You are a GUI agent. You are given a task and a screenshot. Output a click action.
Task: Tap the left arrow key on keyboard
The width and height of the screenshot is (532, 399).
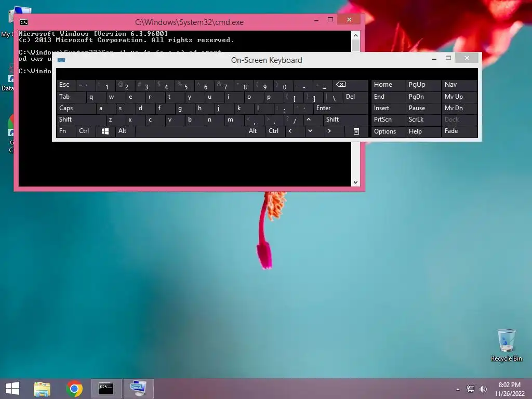[295, 131]
